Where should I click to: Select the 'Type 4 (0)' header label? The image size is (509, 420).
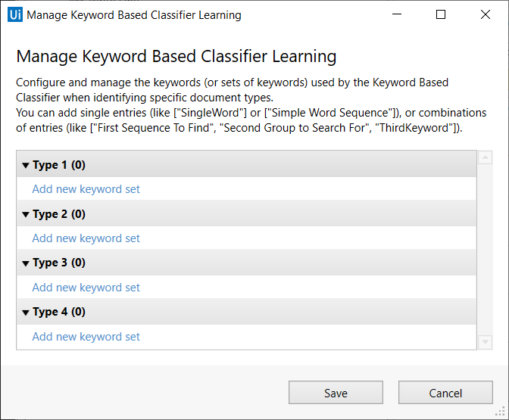pos(59,313)
